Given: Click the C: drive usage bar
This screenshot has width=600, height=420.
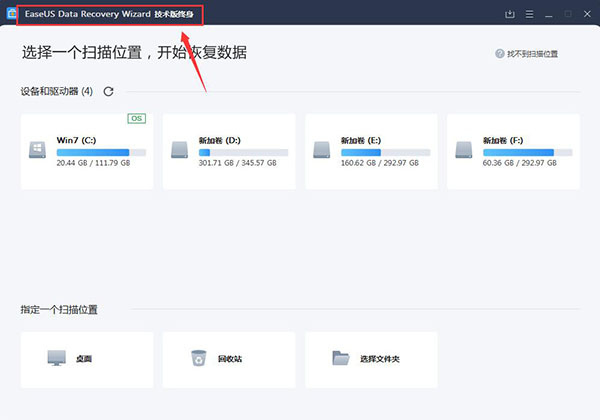Looking at the screenshot, I should [101, 152].
